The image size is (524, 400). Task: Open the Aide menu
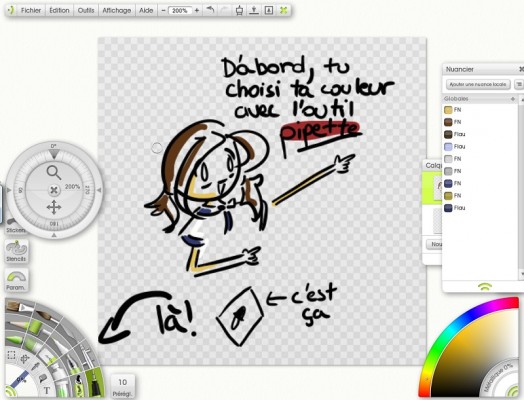tap(146, 10)
